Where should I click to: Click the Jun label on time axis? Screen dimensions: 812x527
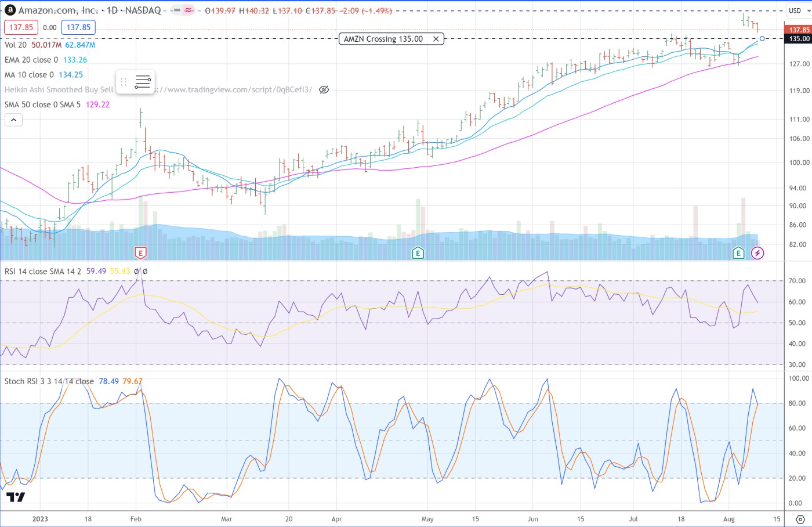tap(532, 519)
